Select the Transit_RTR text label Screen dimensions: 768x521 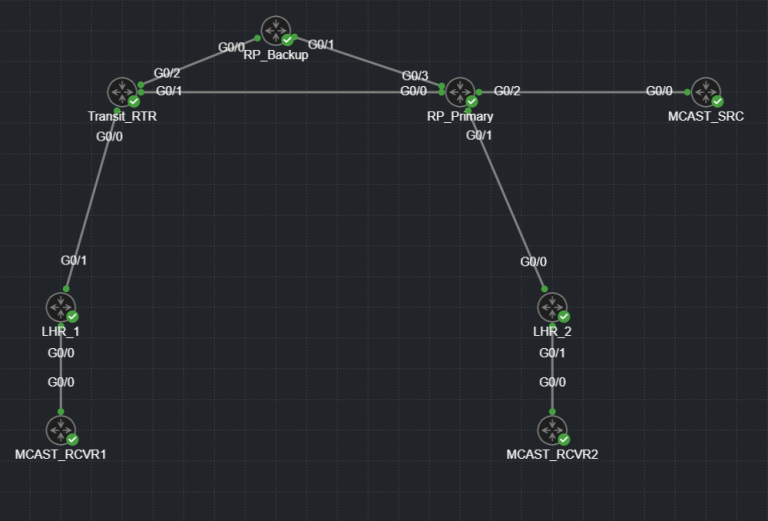(x=122, y=117)
